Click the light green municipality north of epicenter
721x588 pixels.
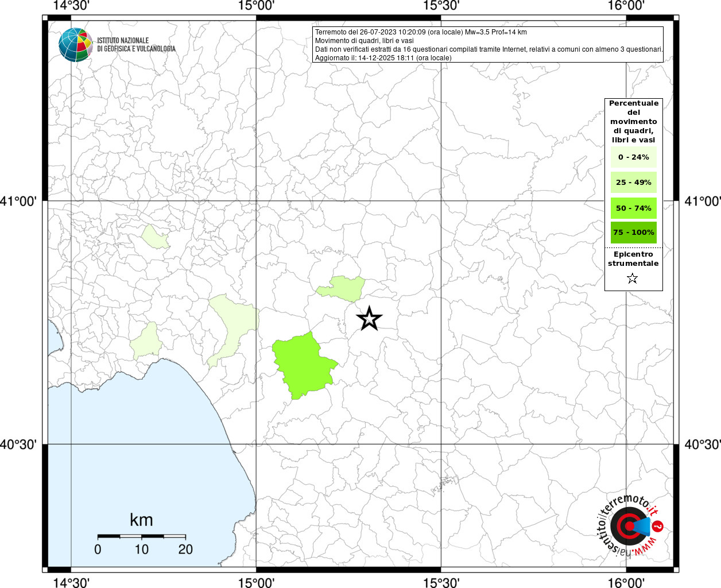pos(342,288)
